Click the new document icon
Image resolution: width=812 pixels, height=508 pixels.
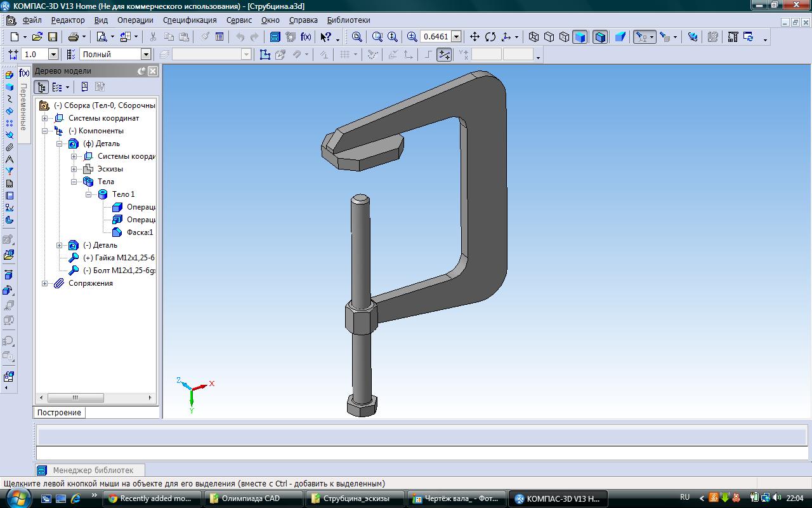click(x=15, y=37)
